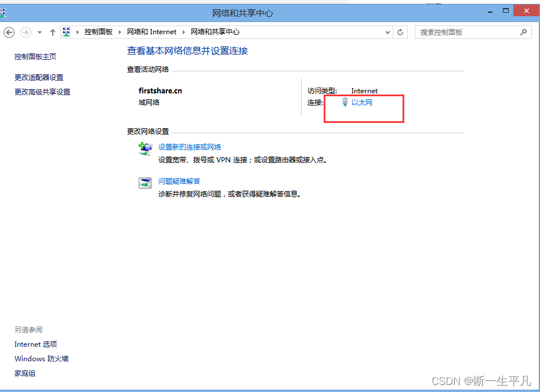Click the set up new connection green icon
The image size is (540, 392).
tap(145, 148)
